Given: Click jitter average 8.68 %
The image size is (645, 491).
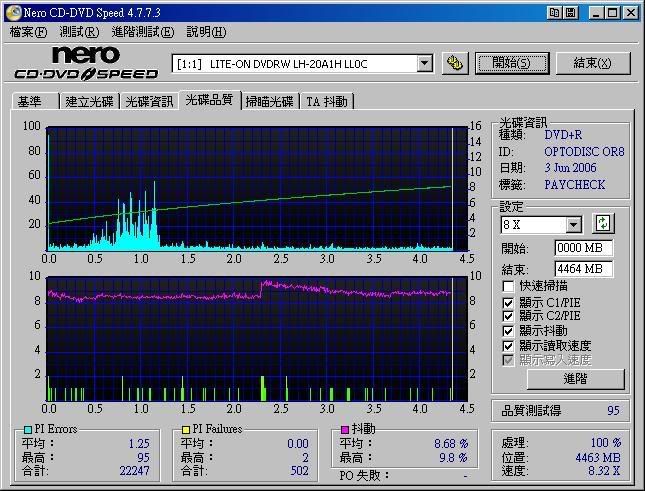Looking at the screenshot, I should click(x=451, y=444).
